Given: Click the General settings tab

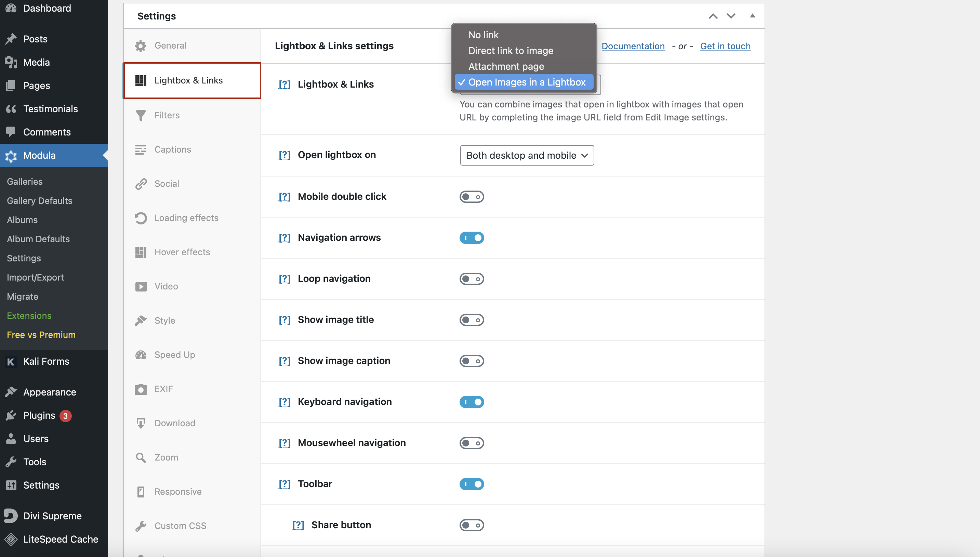Looking at the screenshot, I should click(170, 45).
